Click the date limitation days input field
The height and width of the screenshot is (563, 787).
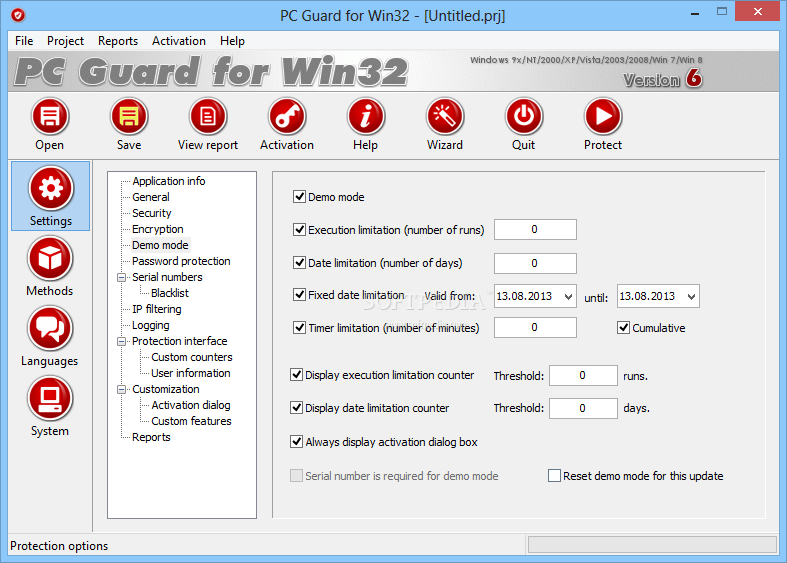(x=535, y=263)
